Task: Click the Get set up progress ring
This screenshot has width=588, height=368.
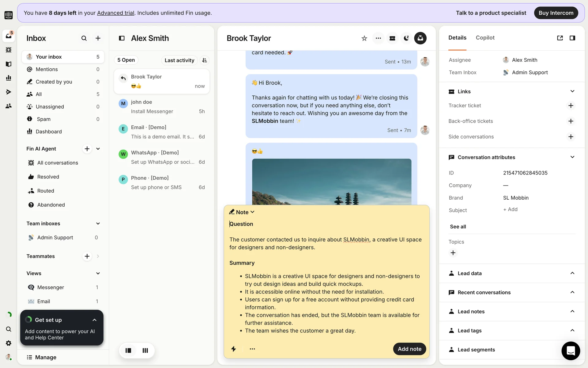Action: (29, 320)
